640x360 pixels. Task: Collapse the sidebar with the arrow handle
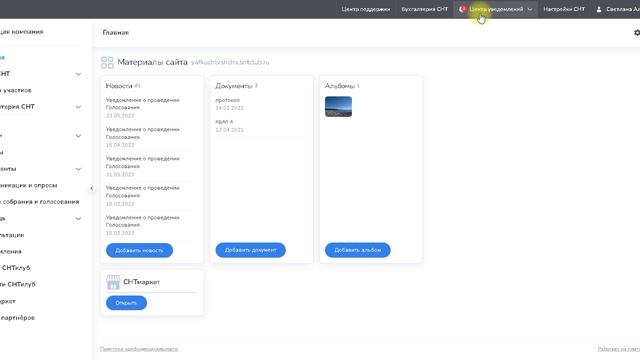point(91,188)
